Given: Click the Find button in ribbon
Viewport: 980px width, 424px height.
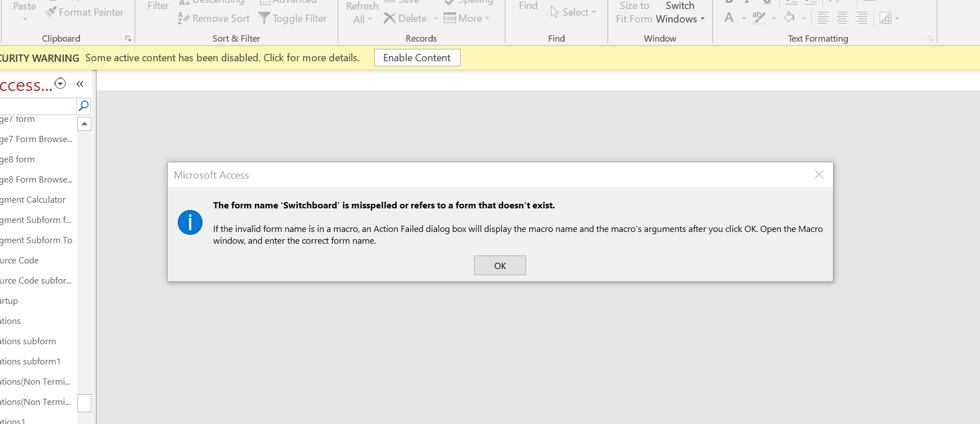Looking at the screenshot, I should 528,6.
